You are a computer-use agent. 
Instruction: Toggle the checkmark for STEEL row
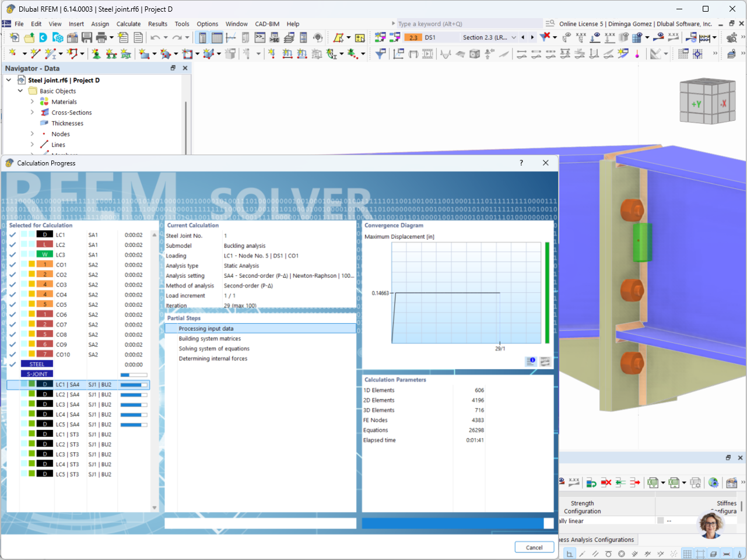(12, 365)
